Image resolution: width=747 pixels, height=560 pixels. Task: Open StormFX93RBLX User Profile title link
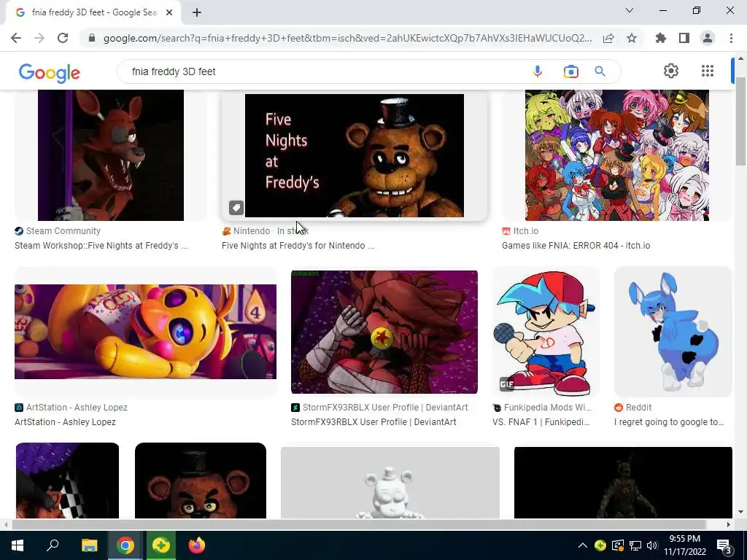(373, 422)
